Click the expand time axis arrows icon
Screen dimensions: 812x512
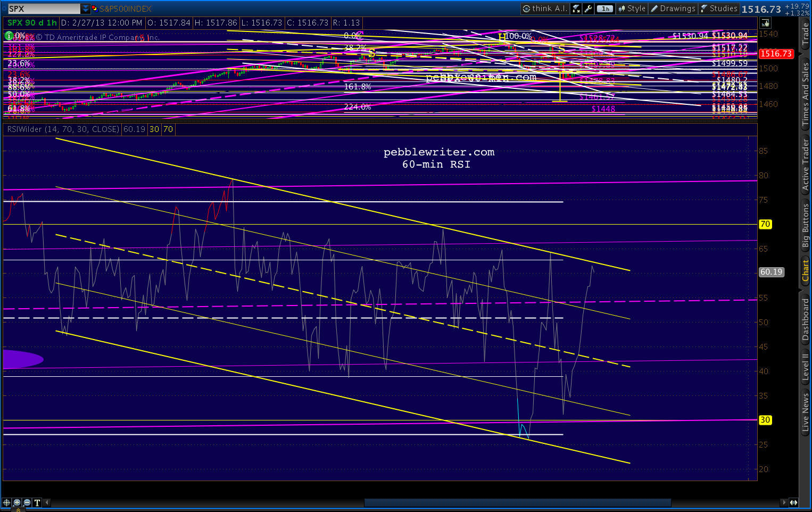[793, 502]
